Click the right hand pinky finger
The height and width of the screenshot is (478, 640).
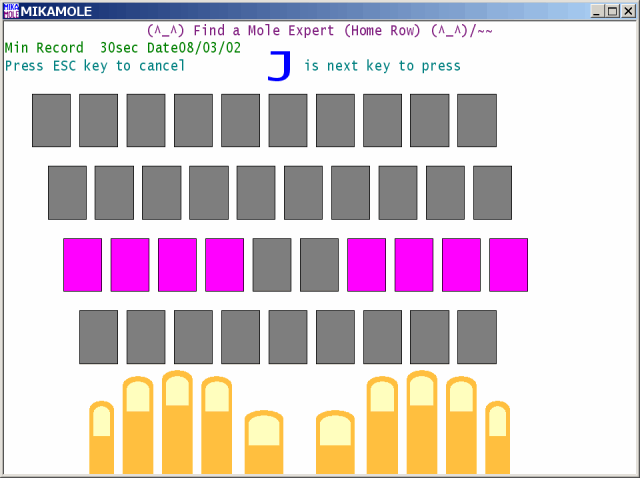point(497,438)
